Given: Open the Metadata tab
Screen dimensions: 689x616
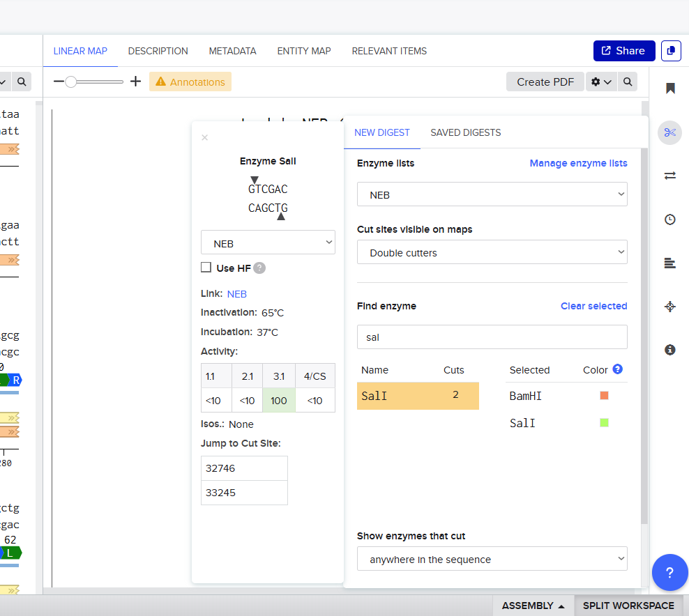Looking at the screenshot, I should click(232, 51).
